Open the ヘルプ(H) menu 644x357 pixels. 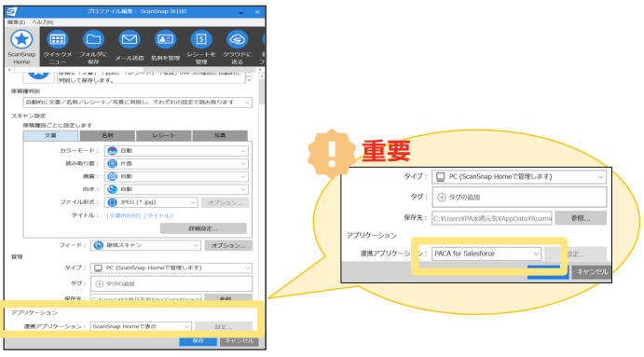(43, 22)
